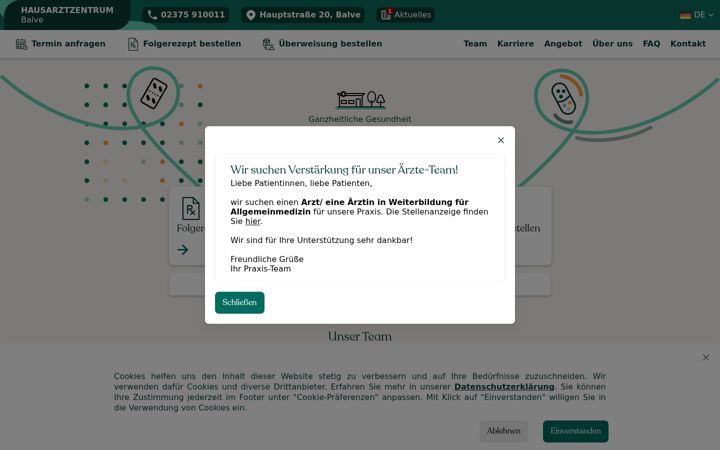Open the Angebot menu item
The height and width of the screenshot is (450, 720).
[x=563, y=44]
